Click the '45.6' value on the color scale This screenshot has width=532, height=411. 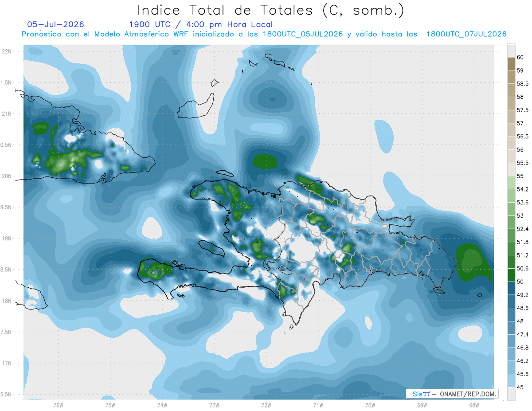pyautogui.click(x=522, y=374)
